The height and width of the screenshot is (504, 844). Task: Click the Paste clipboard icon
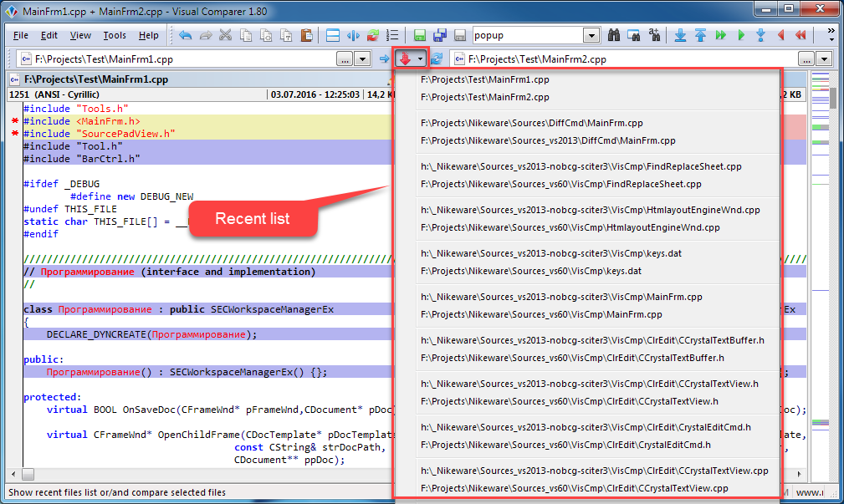(x=306, y=36)
